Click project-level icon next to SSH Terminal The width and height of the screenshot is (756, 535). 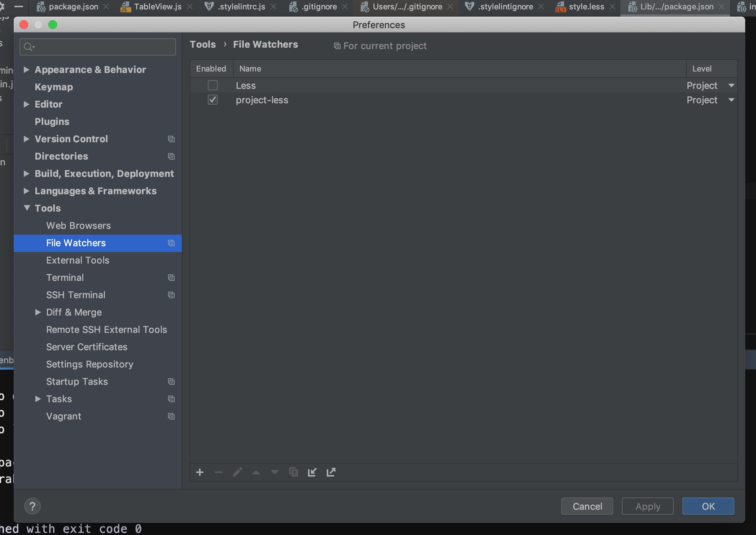coord(171,295)
